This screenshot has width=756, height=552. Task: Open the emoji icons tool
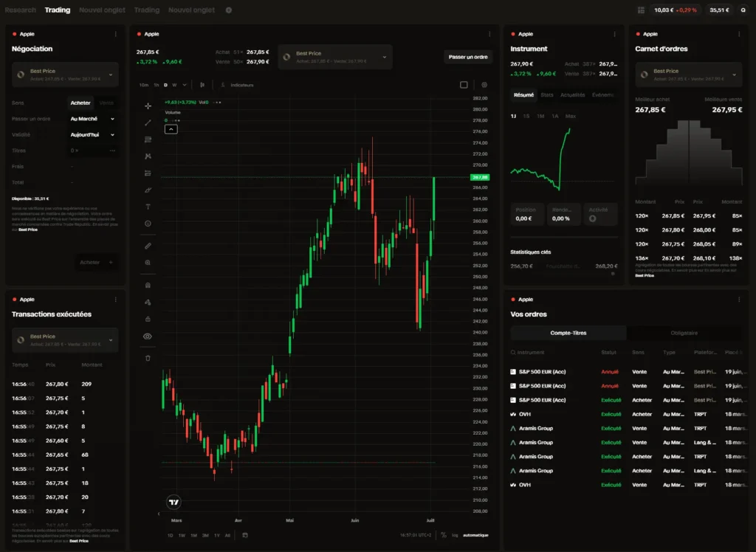click(x=148, y=224)
